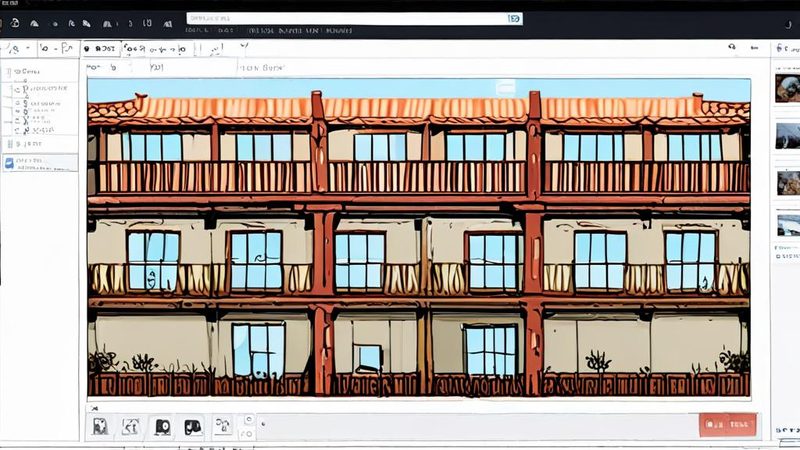
Task: Click the red button below the building image
Action: [x=728, y=424]
